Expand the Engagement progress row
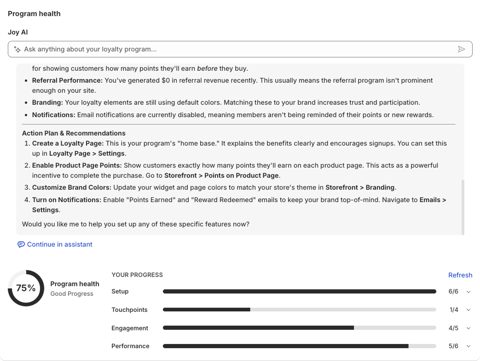The height and width of the screenshot is (361, 480). click(x=468, y=328)
